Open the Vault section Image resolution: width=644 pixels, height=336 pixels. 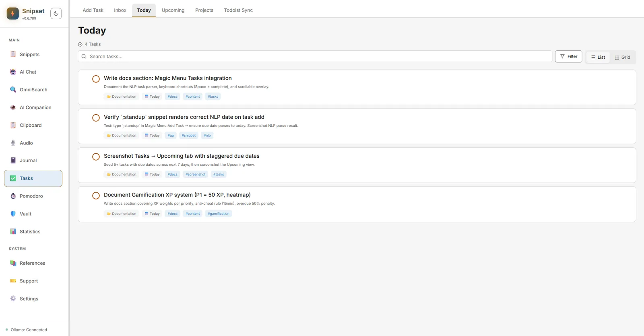pos(33,214)
